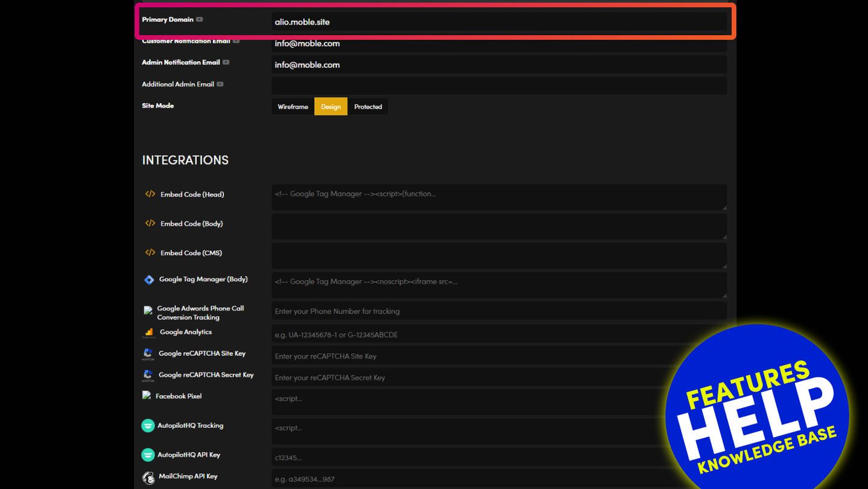Click the video icon beside Admin Notification Email
The image size is (868, 489).
(x=226, y=62)
